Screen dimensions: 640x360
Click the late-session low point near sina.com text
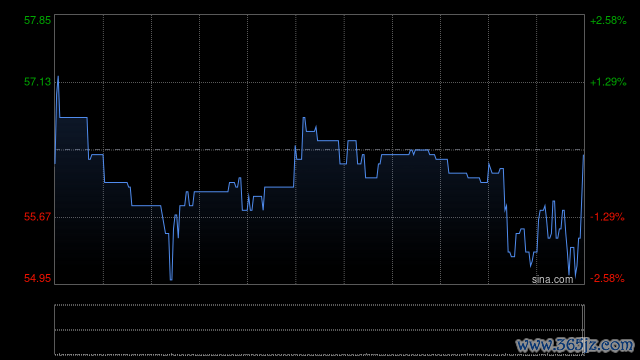(x=575, y=278)
